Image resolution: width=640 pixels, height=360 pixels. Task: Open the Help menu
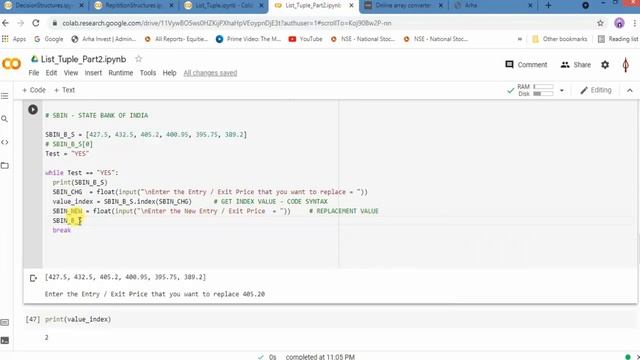169,73
